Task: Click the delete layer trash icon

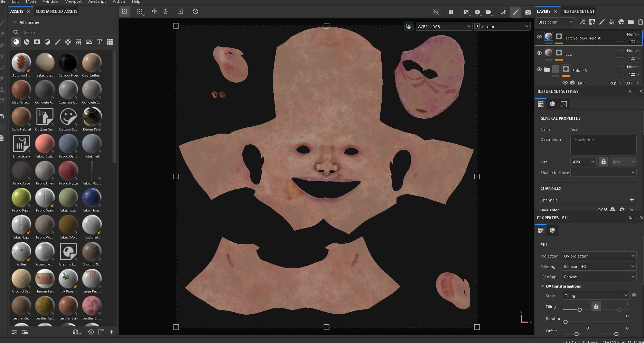Action: coord(640,22)
